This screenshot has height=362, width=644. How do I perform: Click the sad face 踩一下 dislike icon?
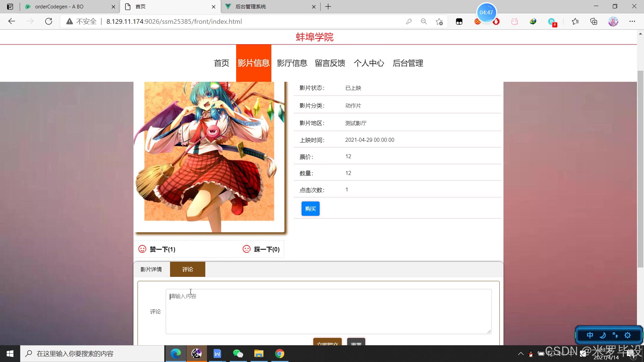tap(247, 249)
